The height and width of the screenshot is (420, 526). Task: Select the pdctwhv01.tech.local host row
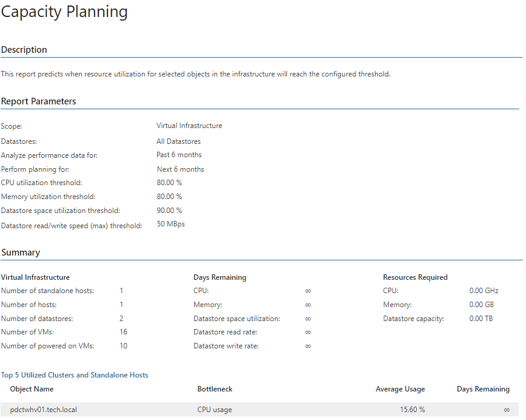click(260, 409)
